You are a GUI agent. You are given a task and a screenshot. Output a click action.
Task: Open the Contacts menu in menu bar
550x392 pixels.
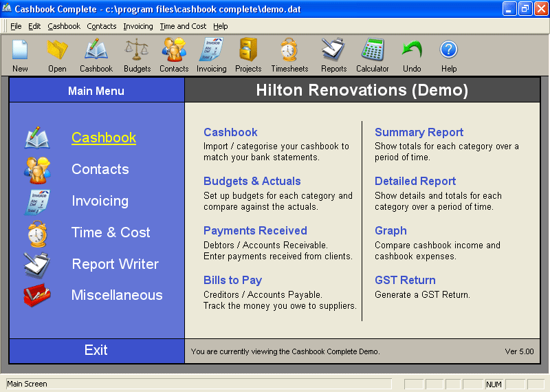(101, 26)
